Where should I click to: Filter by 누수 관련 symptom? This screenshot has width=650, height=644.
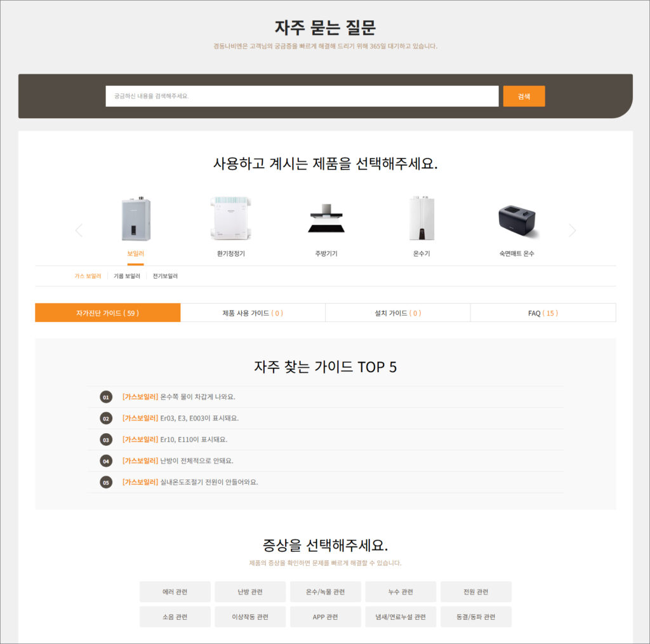(x=401, y=592)
